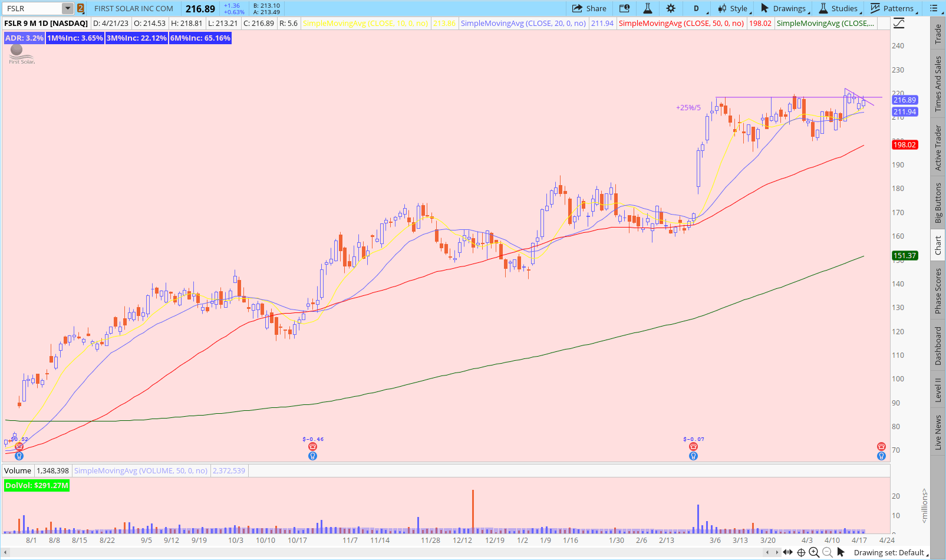946x560 pixels.
Task: Click the red earnings phone icon near 8/1
Action: pyautogui.click(x=19, y=447)
